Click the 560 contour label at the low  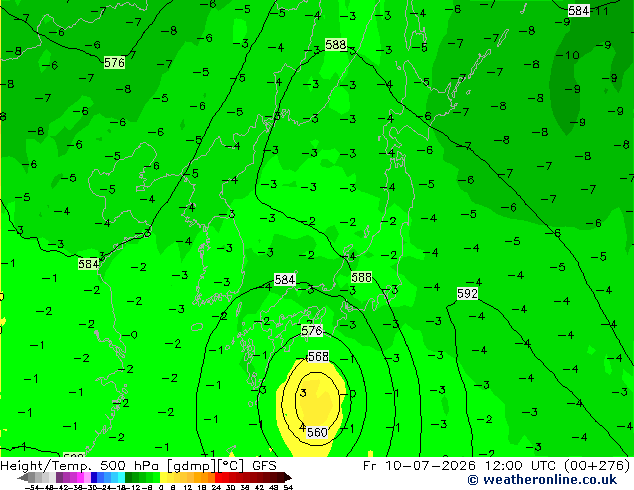click(317, 433)
